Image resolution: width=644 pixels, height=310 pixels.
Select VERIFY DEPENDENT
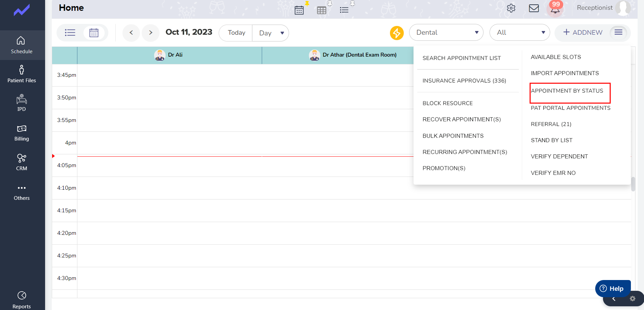coord(559,156)
